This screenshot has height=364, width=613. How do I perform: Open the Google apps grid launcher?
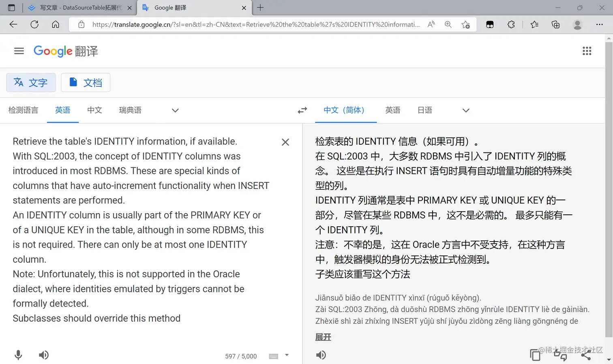pos(587,51)
